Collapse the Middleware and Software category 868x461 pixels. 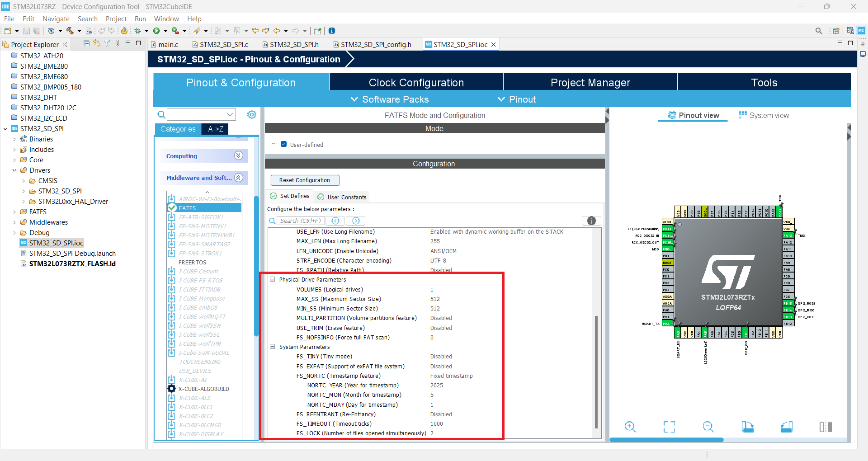tap(239, 178)
